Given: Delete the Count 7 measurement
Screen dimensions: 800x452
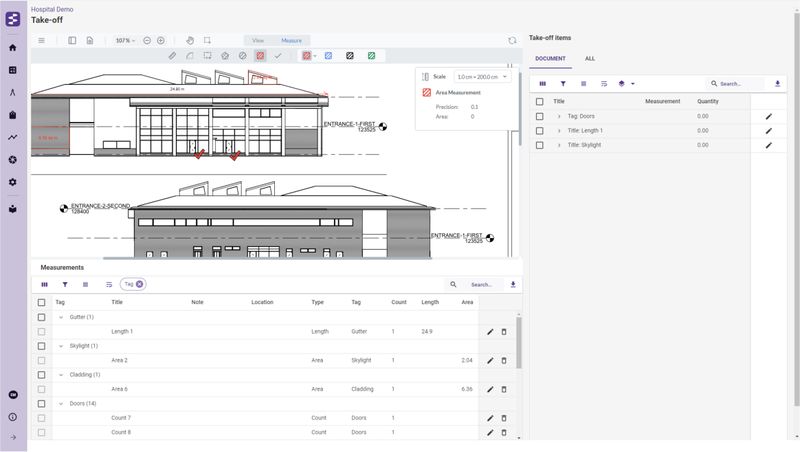Looking at the screenshot, I should click(x=504, y=418).
